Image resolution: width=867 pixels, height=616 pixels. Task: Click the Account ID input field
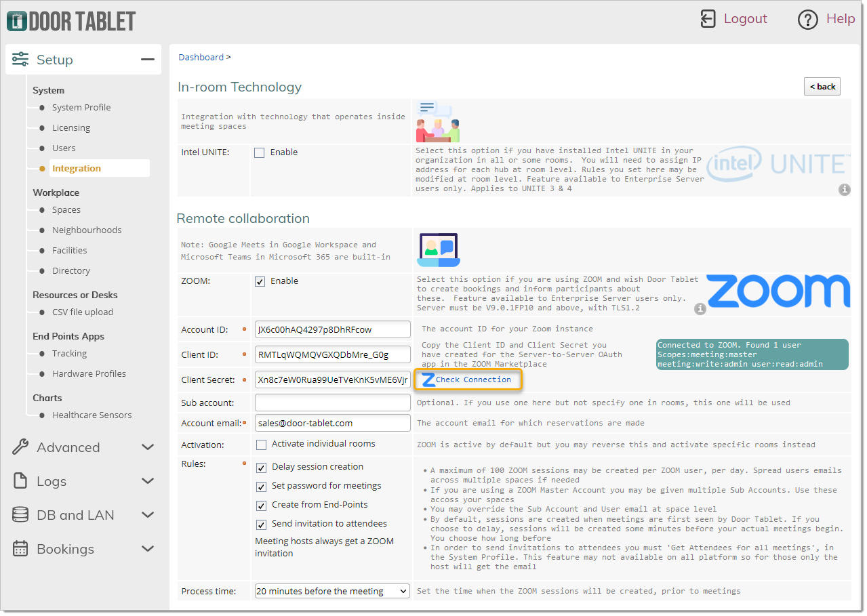coord(333,329)
